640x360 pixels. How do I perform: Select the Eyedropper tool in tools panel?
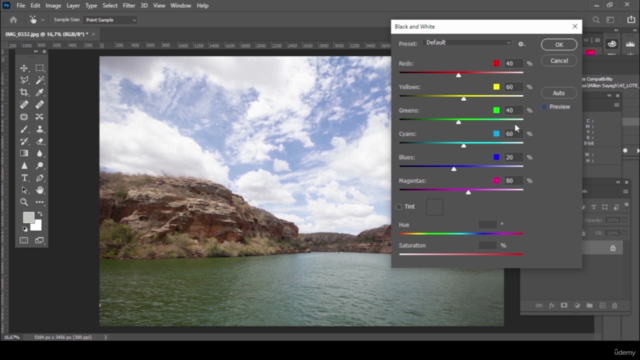(x=40, y=93)
